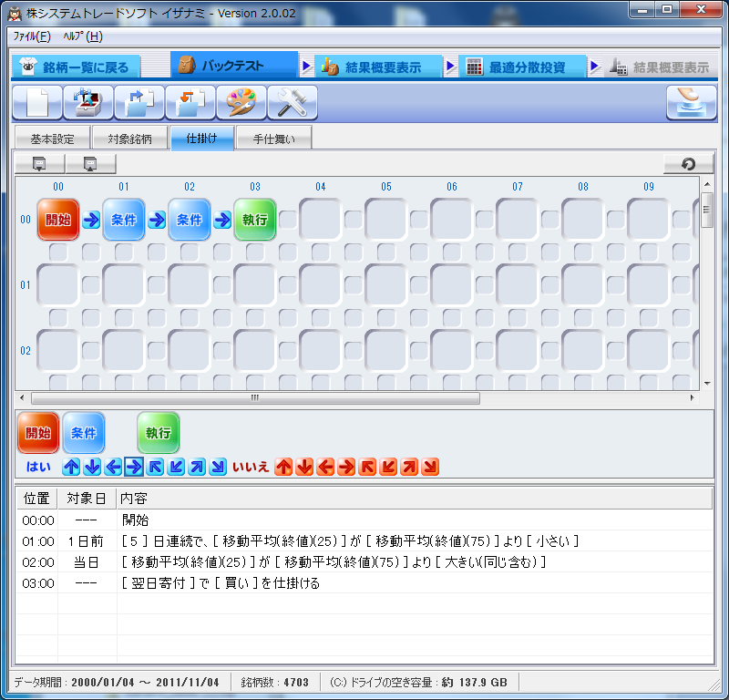
Task: Open the 最適分散投資 step
Action: tap(522, 67)
